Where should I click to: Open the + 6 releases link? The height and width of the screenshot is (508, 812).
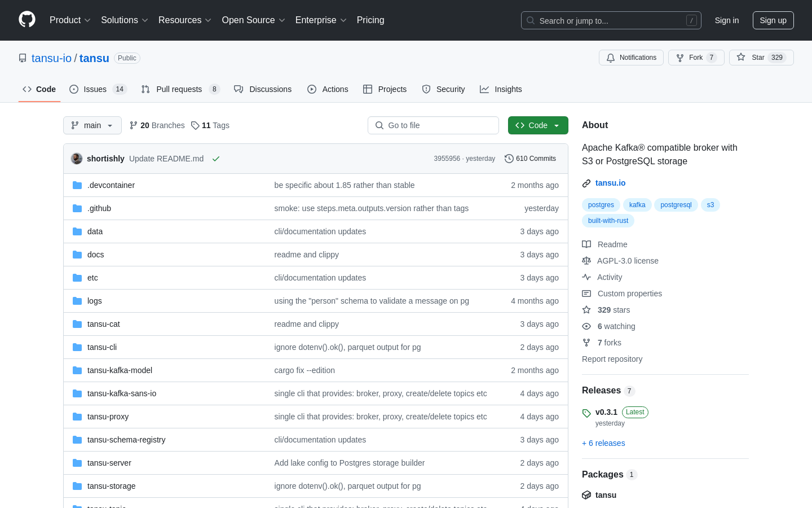tap(603, 443)
